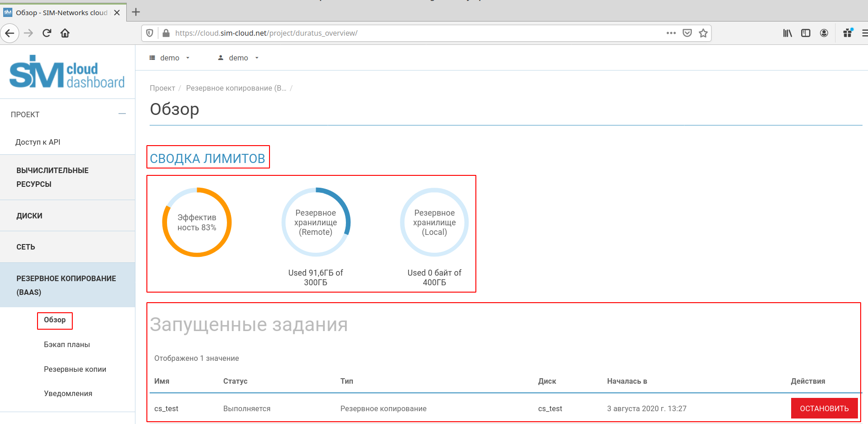Expand the ВЫЧИСЛИТЕЛЬНЫЕ РЕСУРСЫ sidebar section

pyautogui.click(x=53, y=177)
